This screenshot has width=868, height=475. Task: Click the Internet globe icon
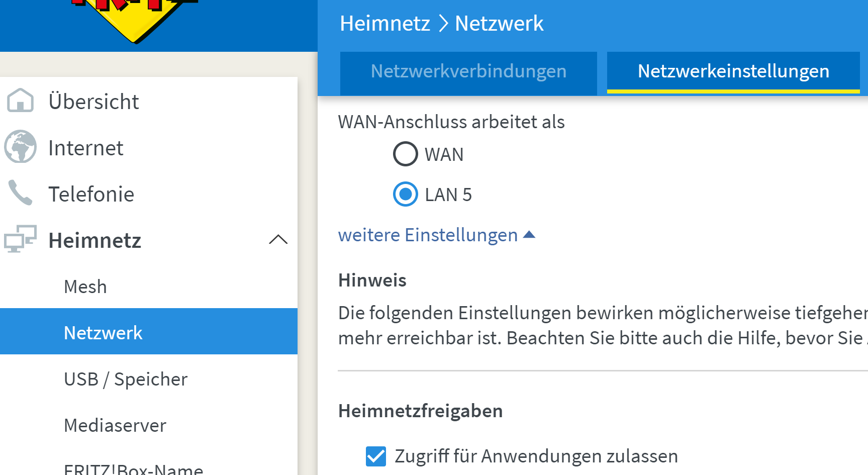coord(20,147)
